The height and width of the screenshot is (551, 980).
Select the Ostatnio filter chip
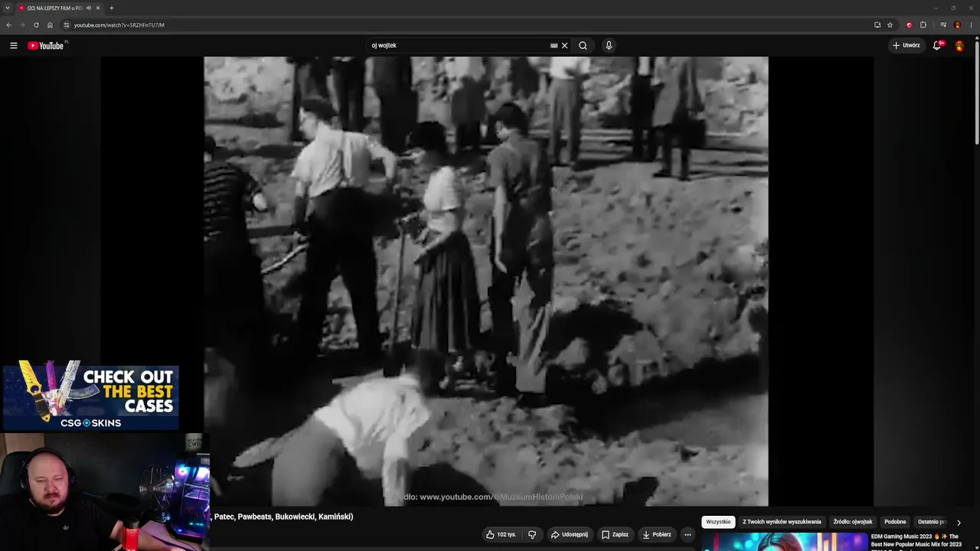pyautogui.click(x=933, y=522)
